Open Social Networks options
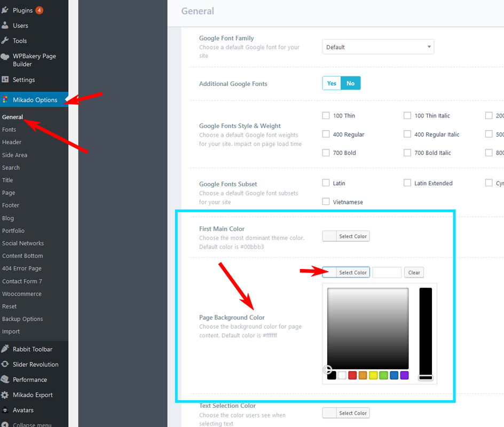The height and width of the screenshot is (427, 504). (x=23, y=243)
